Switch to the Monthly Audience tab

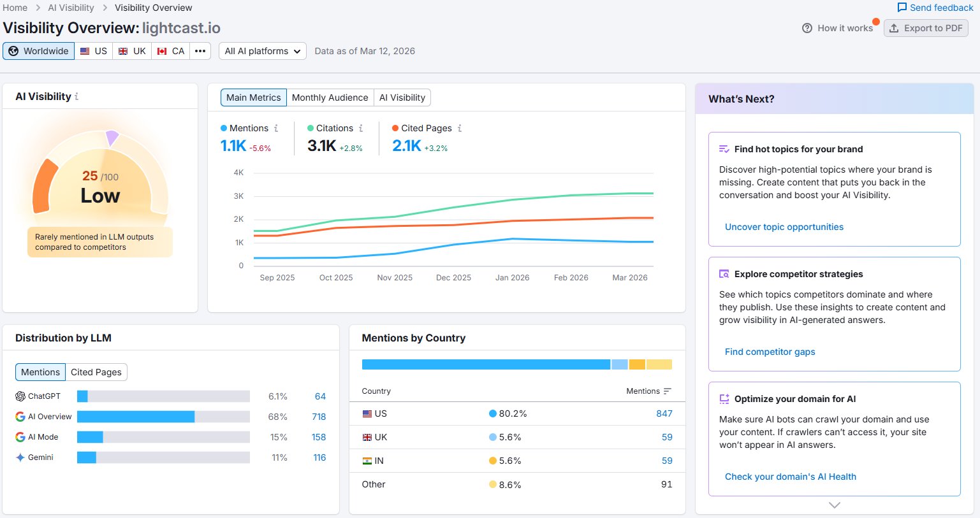[330, 97]
